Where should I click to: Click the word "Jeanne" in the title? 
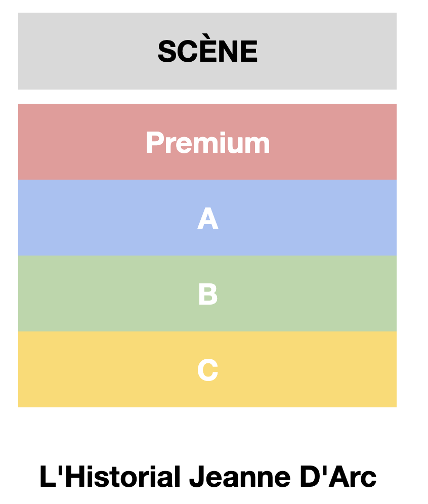pyautogui.click(x=240, y=477)
